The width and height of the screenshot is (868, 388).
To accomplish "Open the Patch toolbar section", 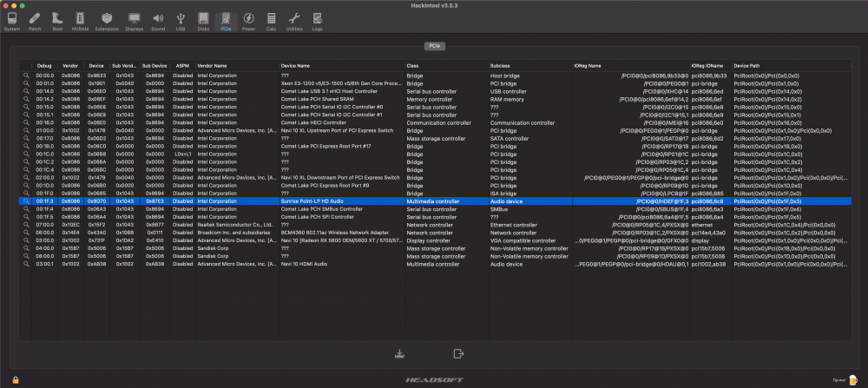I will point(35,22).
